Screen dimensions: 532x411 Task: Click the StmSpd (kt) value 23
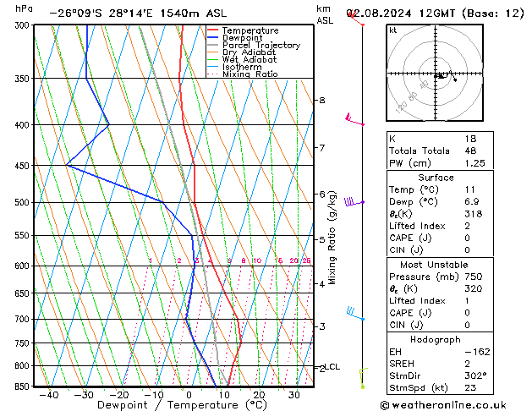click(x=470, y=387)
